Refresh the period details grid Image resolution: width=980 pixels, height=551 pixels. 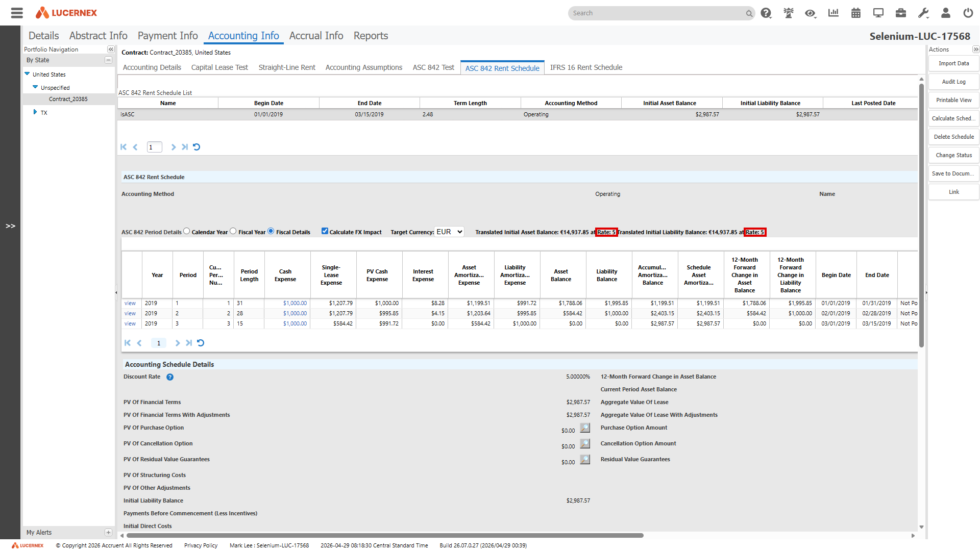tap(201, 343)
